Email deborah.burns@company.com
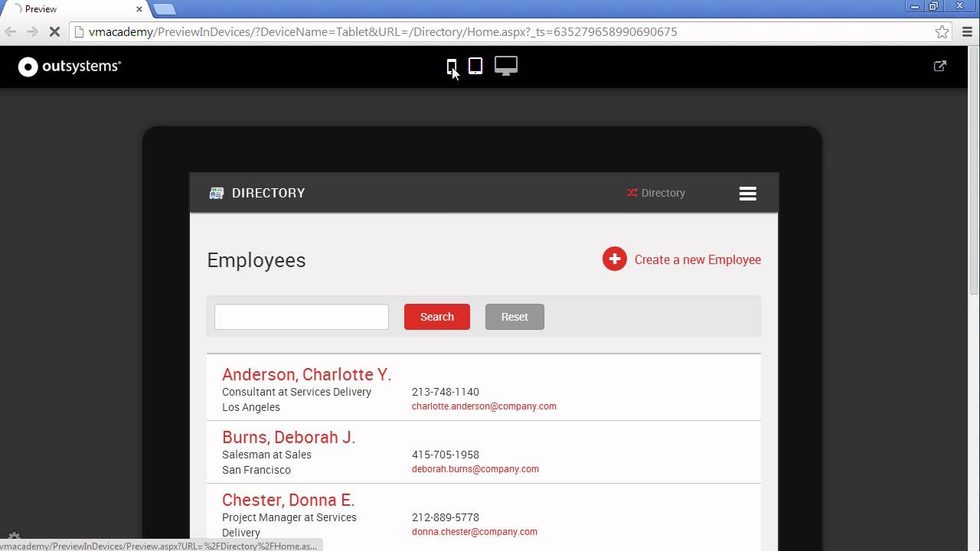The image size is (980, 551). point(475,469)
